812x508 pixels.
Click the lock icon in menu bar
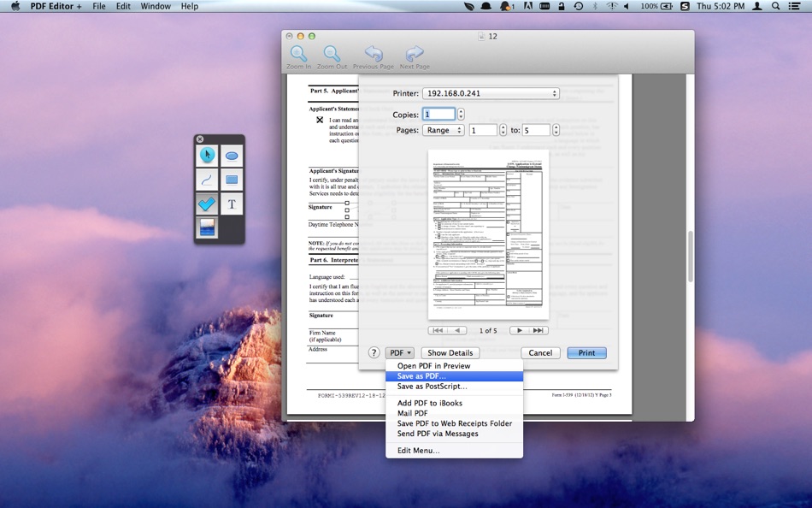[x=562, y=6]
